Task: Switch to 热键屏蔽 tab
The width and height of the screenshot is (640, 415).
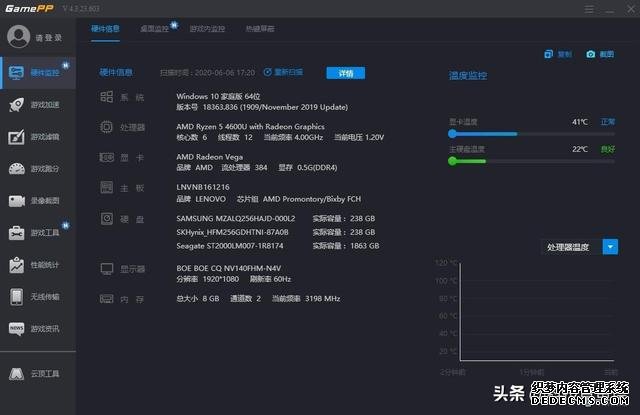Action: click(260, 29)
